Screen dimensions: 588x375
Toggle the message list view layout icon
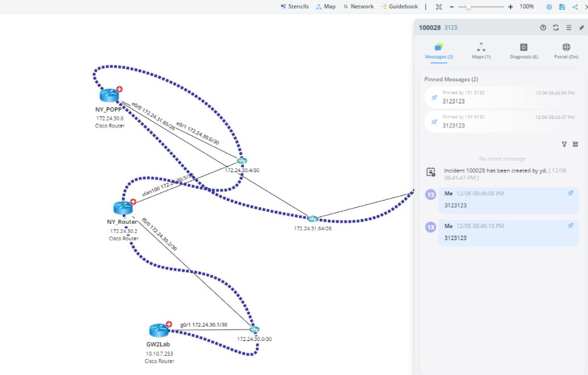tap(575, 144)
